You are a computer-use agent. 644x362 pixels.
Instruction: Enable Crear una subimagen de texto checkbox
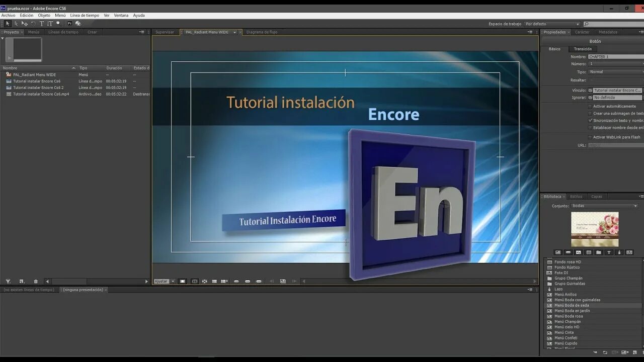[590, 113]
